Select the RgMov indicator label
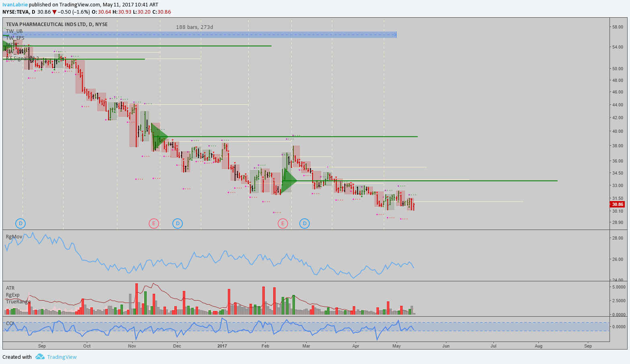This screenshot has height=364, width=630. (14, 237)
